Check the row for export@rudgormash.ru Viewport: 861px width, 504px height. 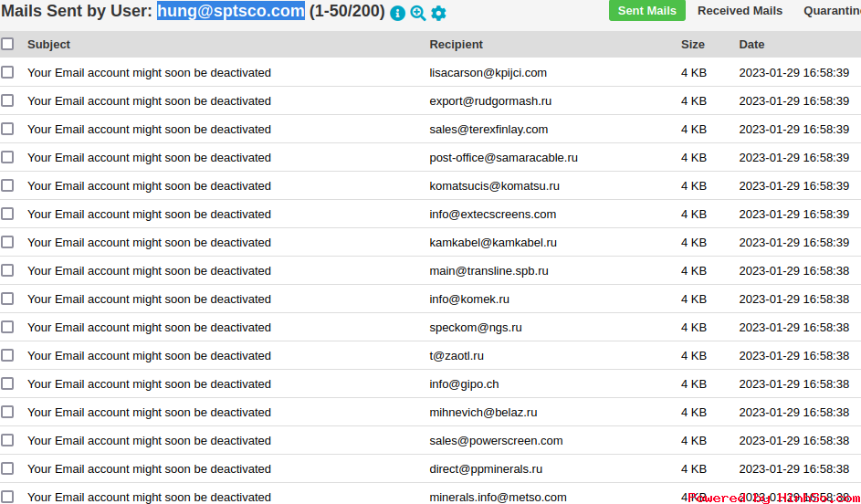pyautogui.click(x=7, y=101)
